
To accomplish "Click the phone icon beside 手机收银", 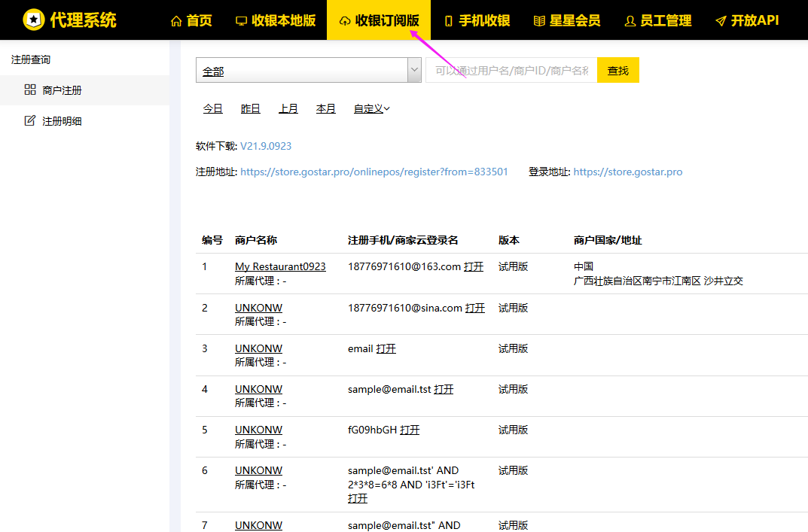I will tap(449, 21).
